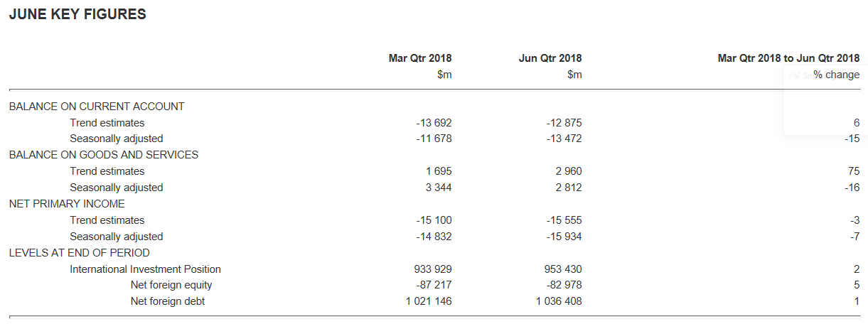Select the Net foreign debt row label
The height and width of the screenshot is (324, 868).
pos(168,301)
